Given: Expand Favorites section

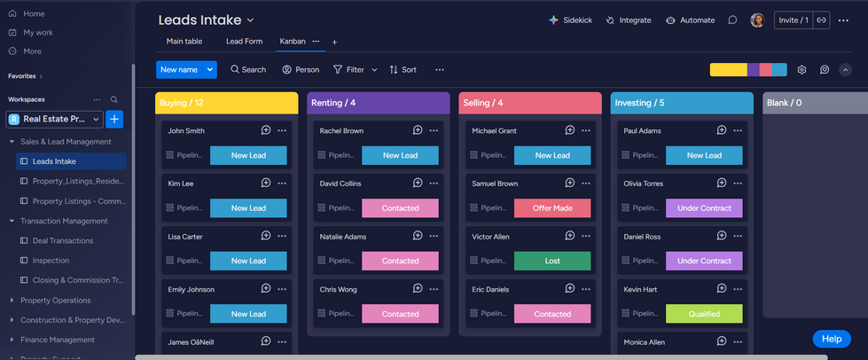Looking at the screenshot, I should (x=25, y=76).
